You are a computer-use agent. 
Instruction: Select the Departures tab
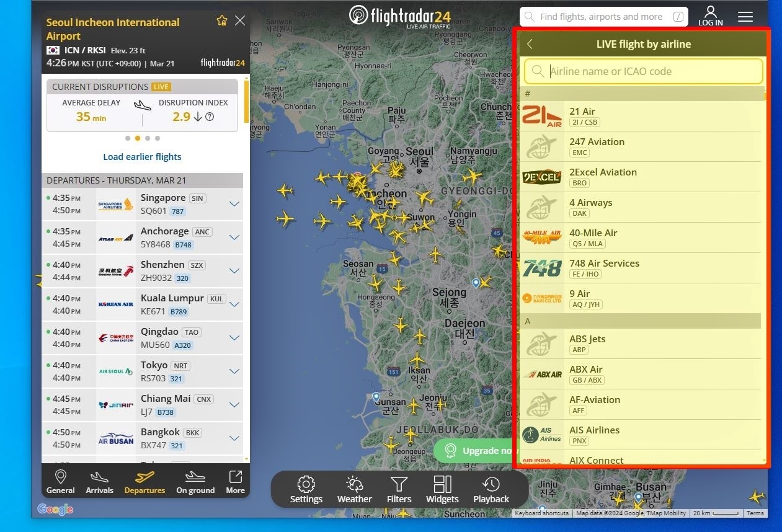click(144, 482)
